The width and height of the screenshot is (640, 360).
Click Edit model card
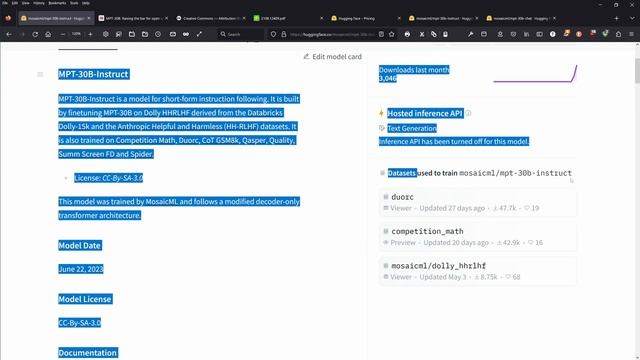pos(333,57)
